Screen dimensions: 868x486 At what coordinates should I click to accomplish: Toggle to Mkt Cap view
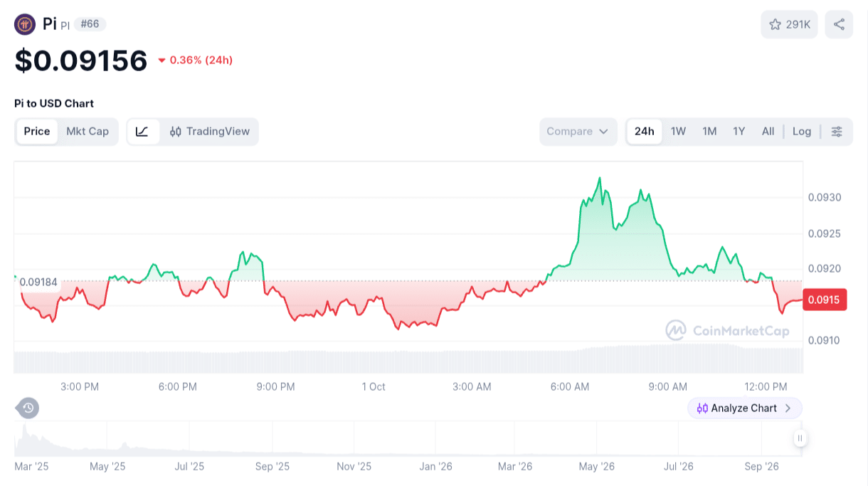click(x=88, y=132)
